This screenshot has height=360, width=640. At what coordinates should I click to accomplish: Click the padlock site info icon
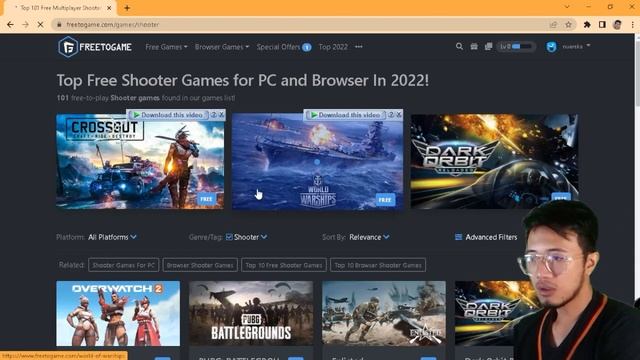[59, 24]
